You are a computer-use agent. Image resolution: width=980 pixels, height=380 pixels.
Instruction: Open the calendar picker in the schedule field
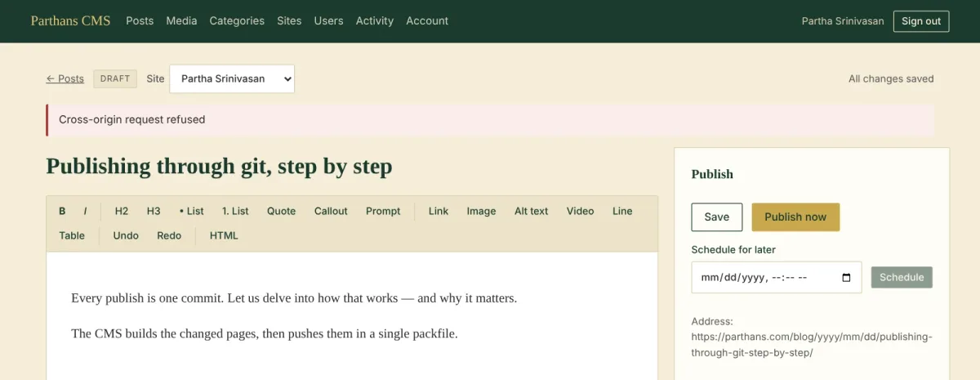coord(846,277)
